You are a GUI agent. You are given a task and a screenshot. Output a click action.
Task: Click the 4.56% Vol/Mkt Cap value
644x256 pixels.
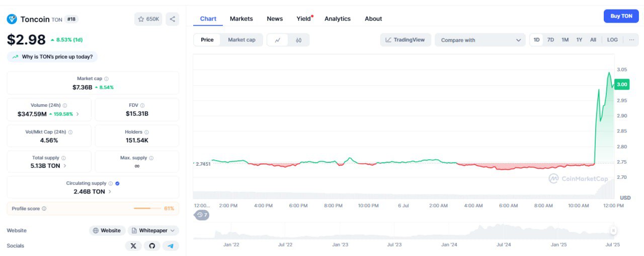[x=49, y=140]
